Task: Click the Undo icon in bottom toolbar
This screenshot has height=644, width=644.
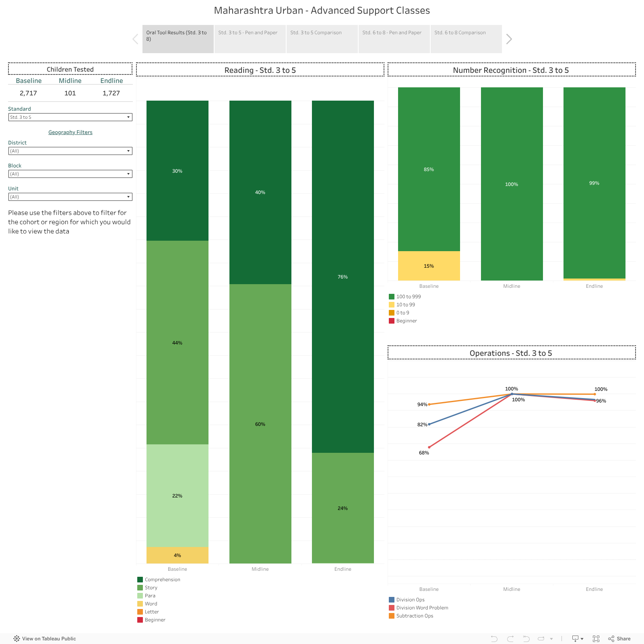Action: tap(494, 639)
